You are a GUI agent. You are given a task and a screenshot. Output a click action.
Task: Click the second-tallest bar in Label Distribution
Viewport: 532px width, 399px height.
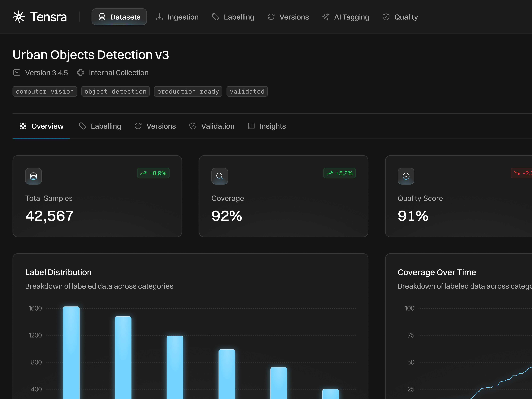coord(123,358)
